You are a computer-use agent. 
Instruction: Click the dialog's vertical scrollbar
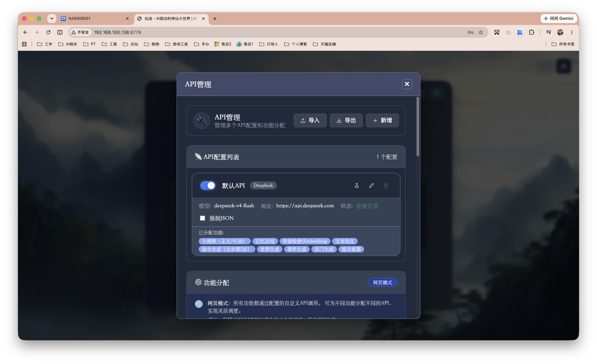point(418,127)
